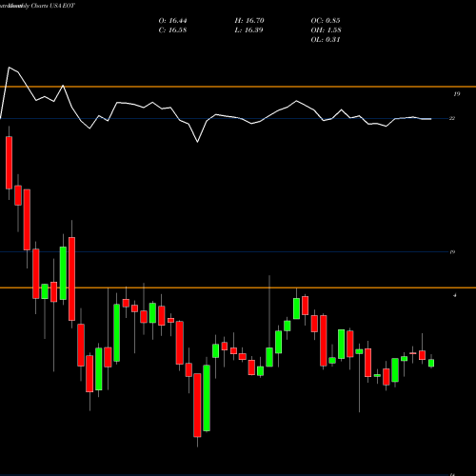Click the tall green candle rising from the chart's lowest point
The image size is (476, 476).
pyautogui.click(x=207, y=398)
